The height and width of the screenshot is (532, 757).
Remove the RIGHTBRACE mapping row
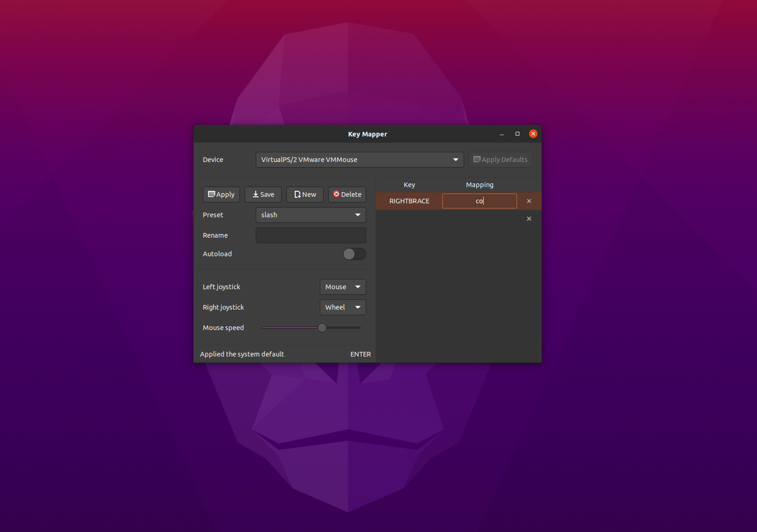529,201
